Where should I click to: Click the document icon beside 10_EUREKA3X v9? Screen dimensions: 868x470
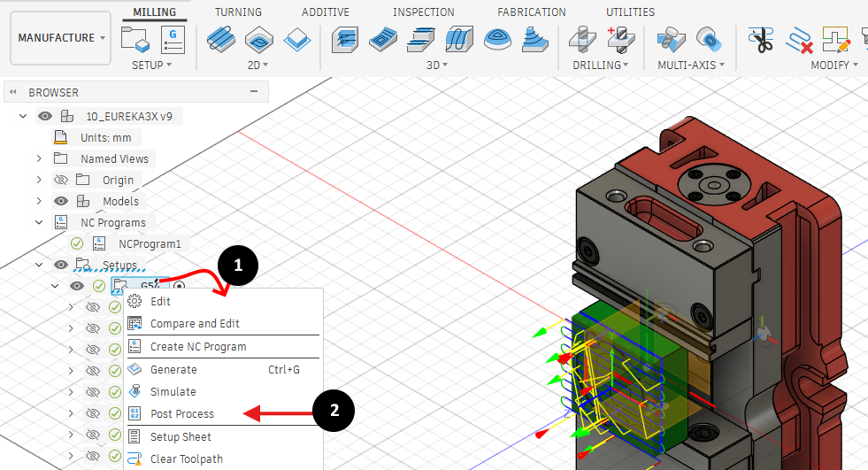(x=67, y=116)
